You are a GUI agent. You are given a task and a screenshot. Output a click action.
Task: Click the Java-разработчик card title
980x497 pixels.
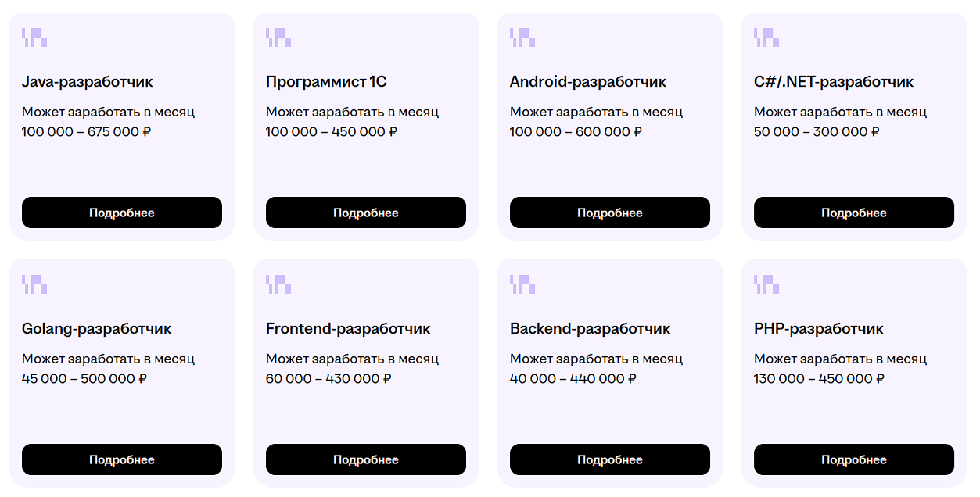[x=88, y=82]
